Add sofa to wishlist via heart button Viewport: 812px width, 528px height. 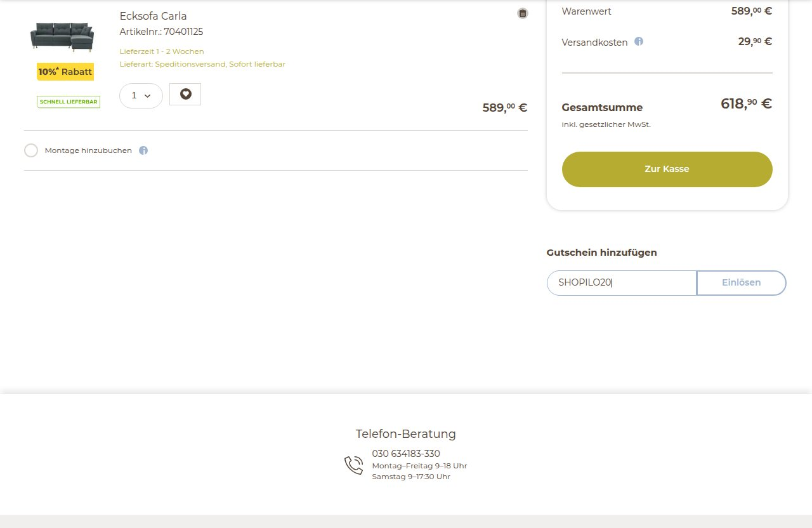click(x=185, y=94)
